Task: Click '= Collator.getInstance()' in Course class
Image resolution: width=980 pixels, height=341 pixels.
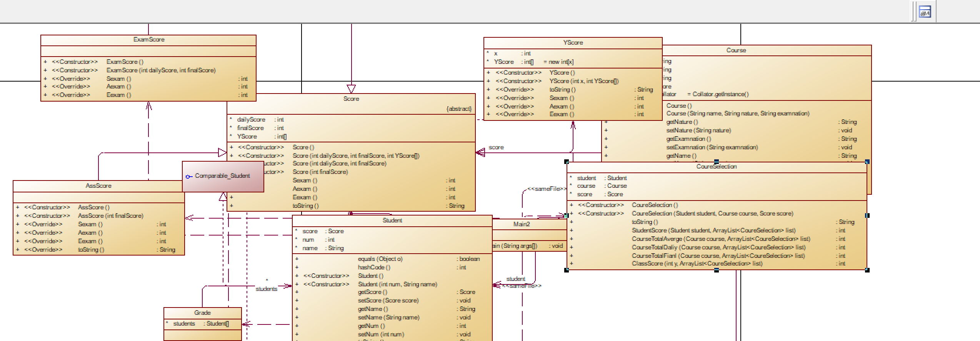Action: (718, 94)
